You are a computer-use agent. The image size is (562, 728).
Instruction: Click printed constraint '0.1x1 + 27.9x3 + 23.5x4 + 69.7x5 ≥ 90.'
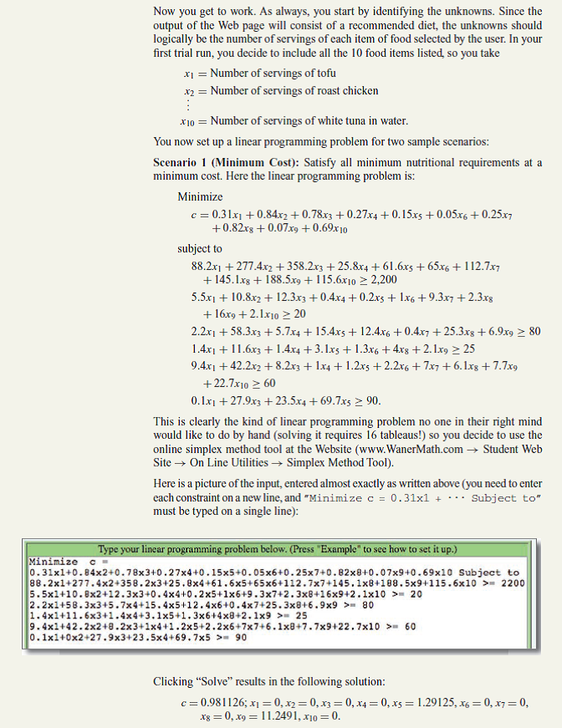tap(286, 401)
